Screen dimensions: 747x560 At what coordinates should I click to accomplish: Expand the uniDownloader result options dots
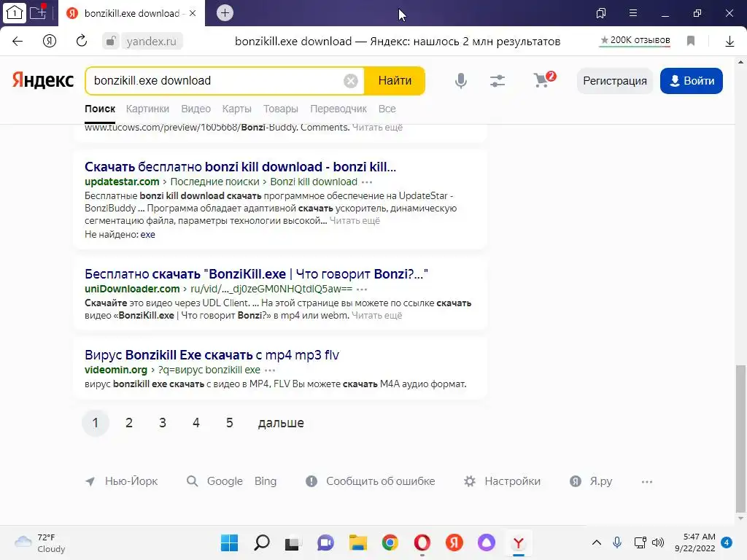pos(362,289)
